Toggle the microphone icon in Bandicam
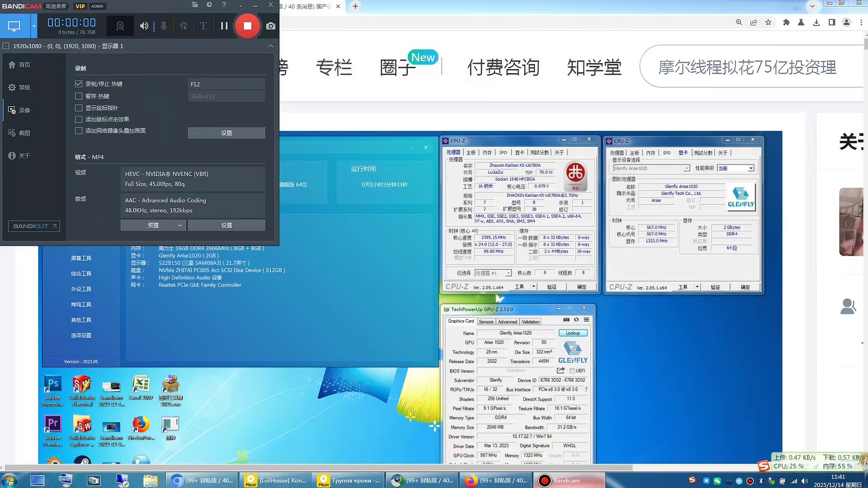The image size is (868, 488). pos(164,26)
